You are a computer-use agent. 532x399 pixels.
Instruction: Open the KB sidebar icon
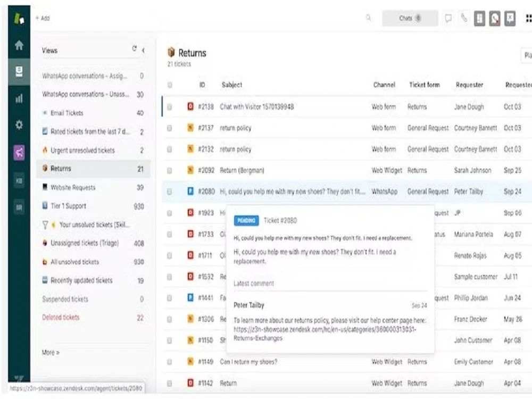[x=19, y=181]
